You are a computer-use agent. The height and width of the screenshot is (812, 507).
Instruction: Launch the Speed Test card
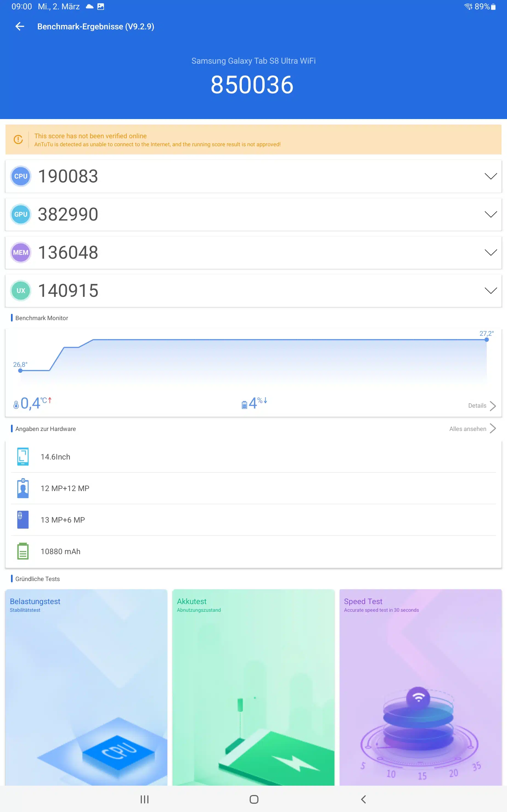(x=420, y=687)
